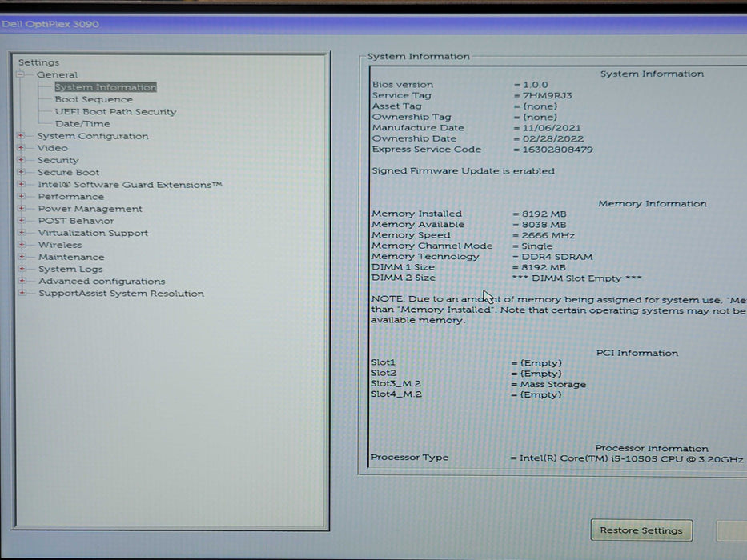
Task: Select the System Configuration label
Action: click(93, 136)
